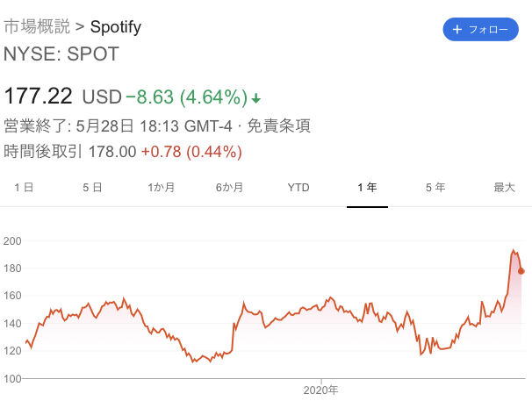Screen dimensions: 532x401
Task: Click the red endpoint dot on the chart
Action: (x=521, y=271)
